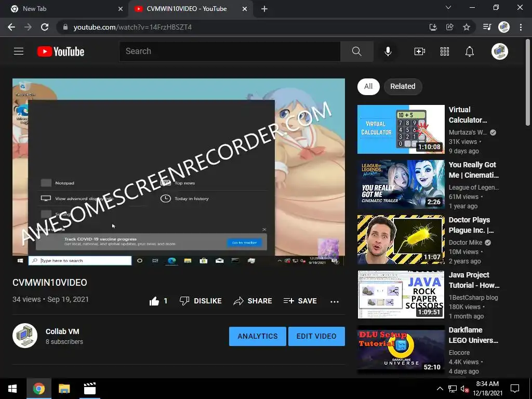Open the YouTube hamburger guide menu

click(x=19, y=51)
